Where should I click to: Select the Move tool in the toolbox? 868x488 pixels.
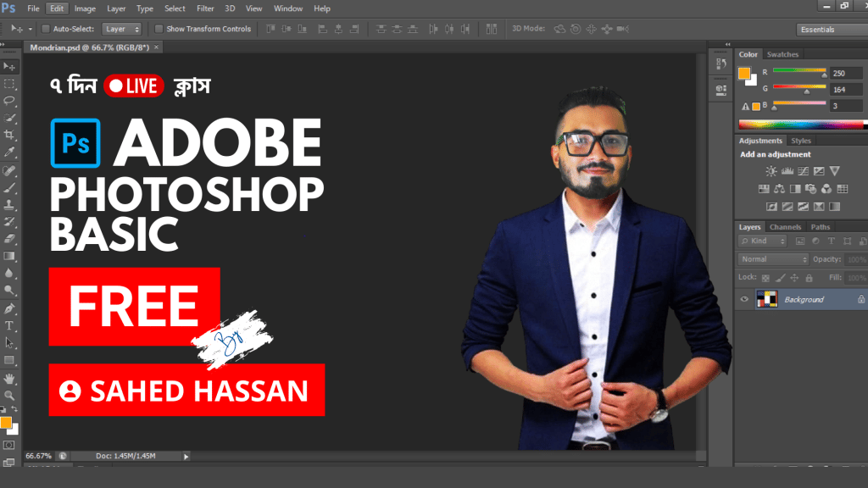9,67
